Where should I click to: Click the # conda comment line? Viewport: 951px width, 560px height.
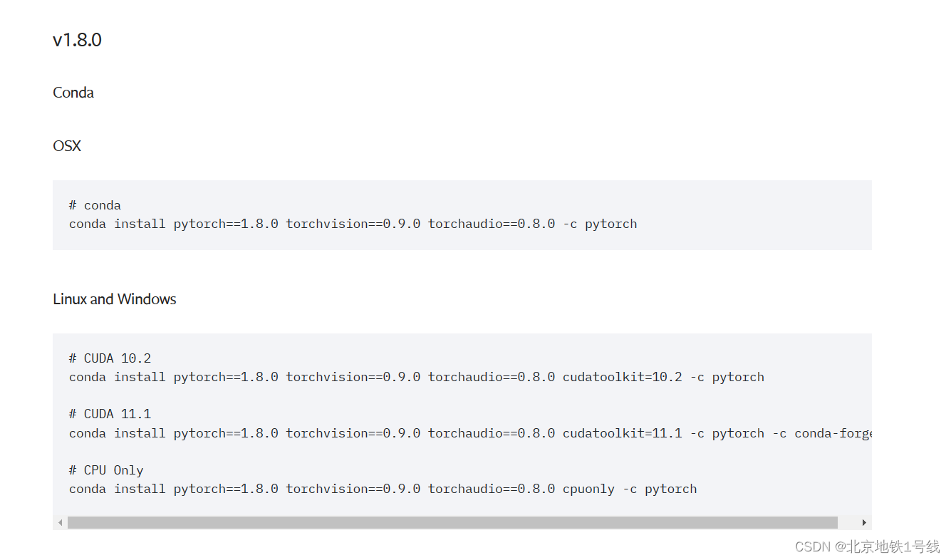(x=93, y=204)
